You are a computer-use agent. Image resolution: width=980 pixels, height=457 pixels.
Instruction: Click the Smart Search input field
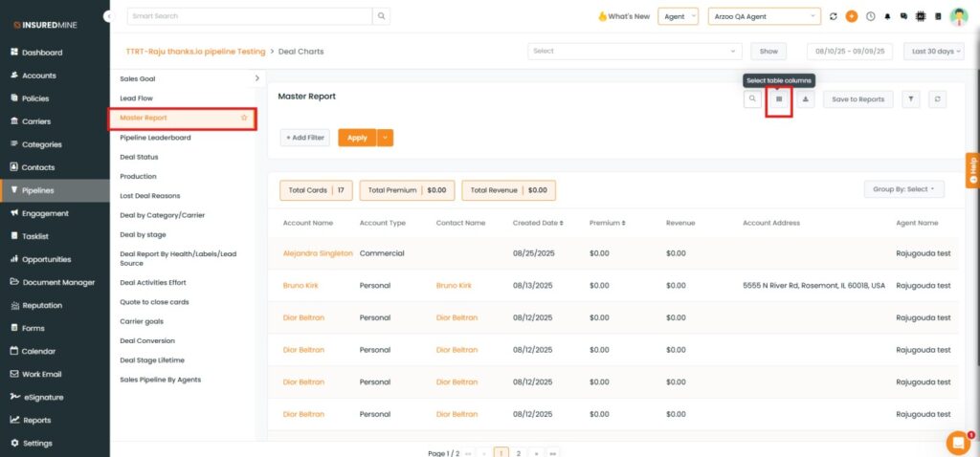(249, 16)
